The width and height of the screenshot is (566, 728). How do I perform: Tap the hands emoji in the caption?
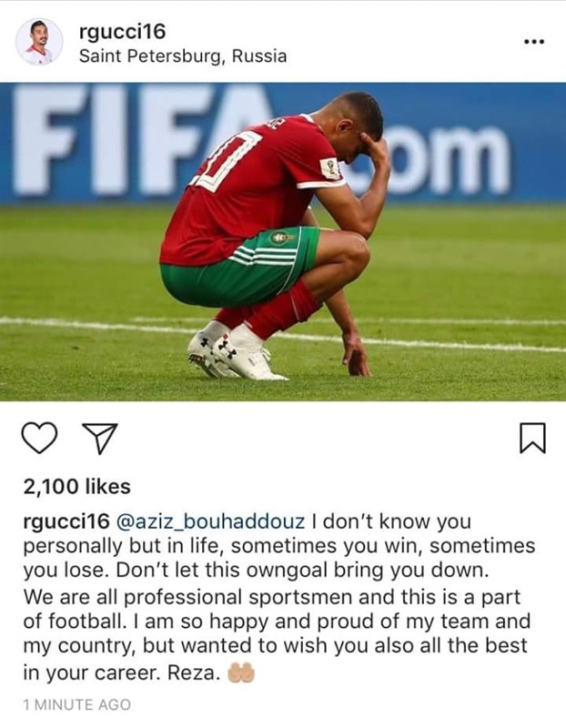pyautogui.click(x=240, y=672)
